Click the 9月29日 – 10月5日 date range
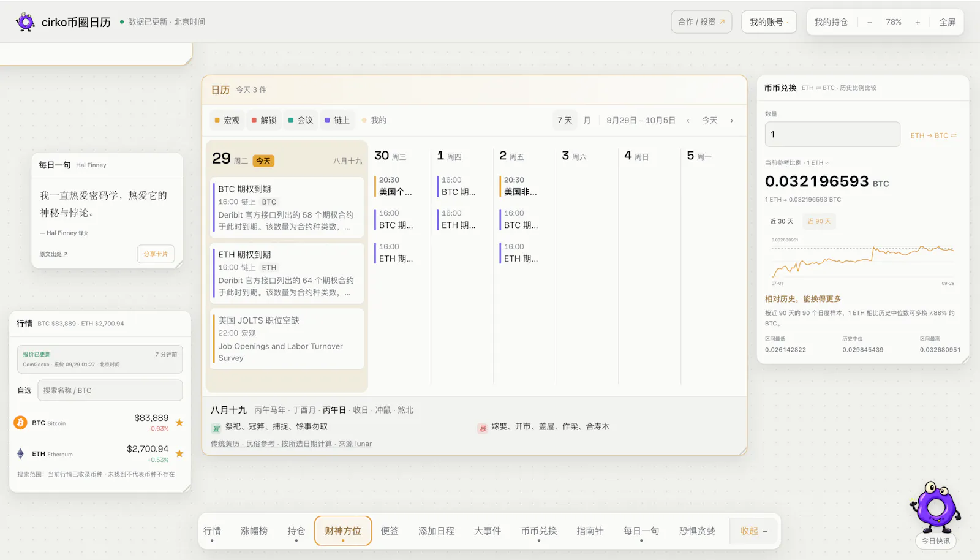980x560 pixels. 641,120
